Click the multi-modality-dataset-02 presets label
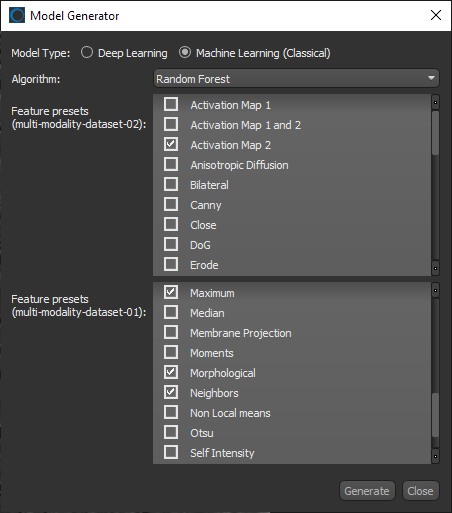The width and height of the screenshot is (452, 513). click(79, 117)
